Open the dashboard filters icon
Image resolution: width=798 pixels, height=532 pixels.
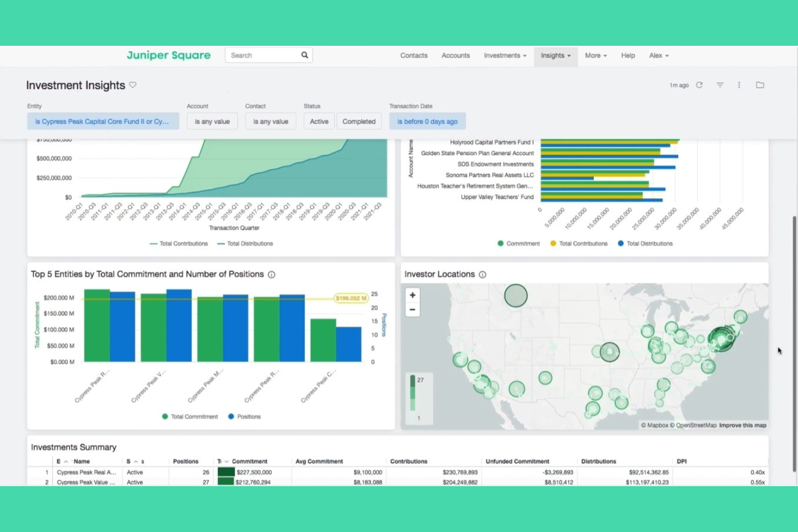720,85
